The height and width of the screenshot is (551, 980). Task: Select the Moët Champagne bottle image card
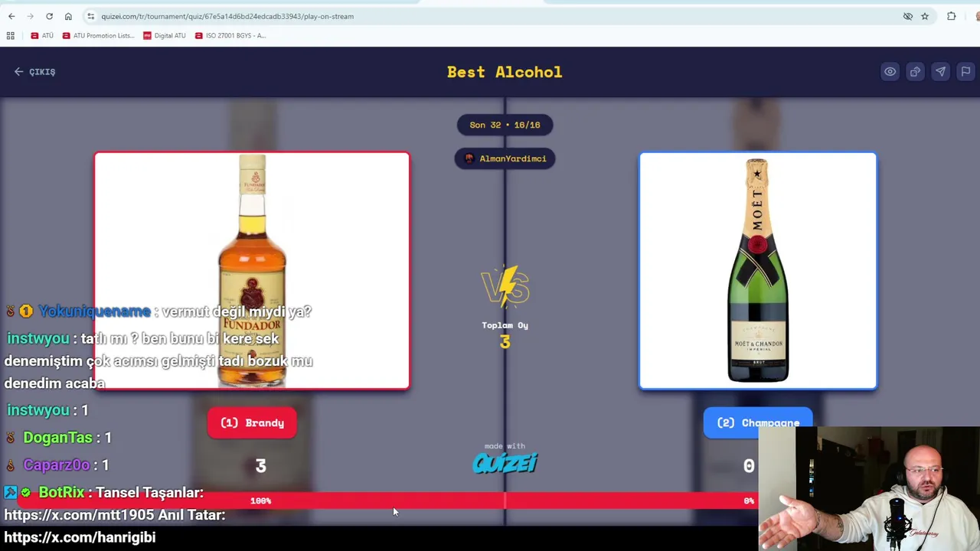(x=758, y=271)
